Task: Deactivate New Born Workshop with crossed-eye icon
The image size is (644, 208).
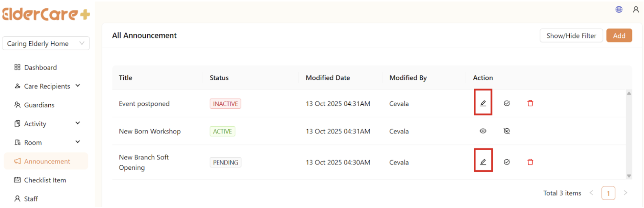Action: (506, 131)
